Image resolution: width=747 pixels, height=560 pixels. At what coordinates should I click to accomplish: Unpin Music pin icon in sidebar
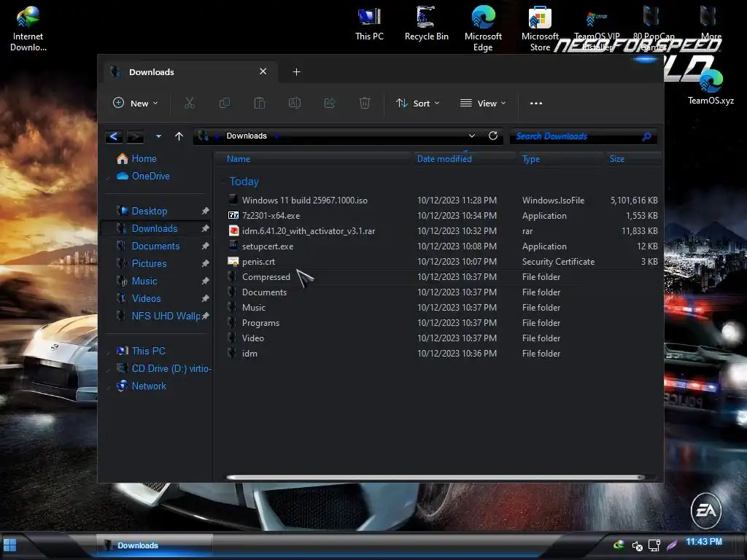pos(205,281)
